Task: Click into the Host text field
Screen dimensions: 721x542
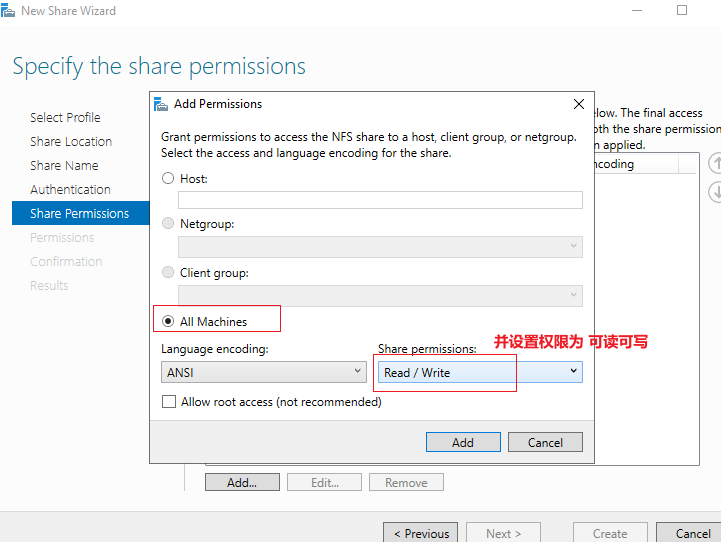Action: pyautogui.click(x=380, y=200)
